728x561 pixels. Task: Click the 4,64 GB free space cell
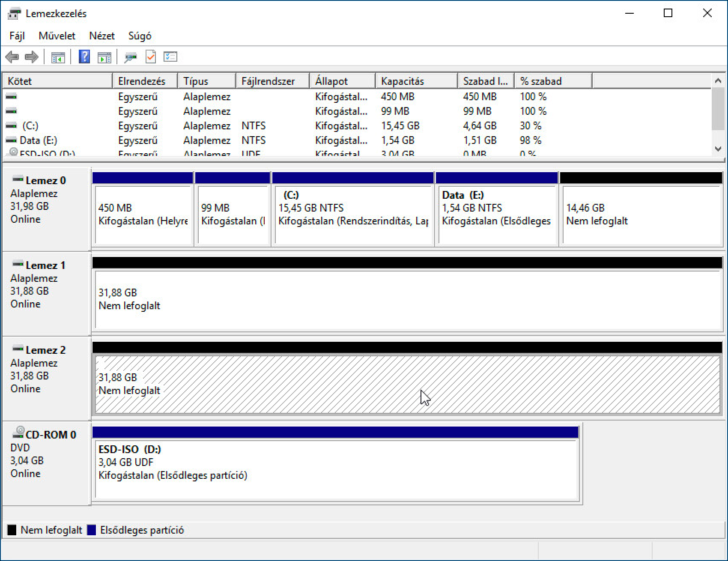coord(480,126)
